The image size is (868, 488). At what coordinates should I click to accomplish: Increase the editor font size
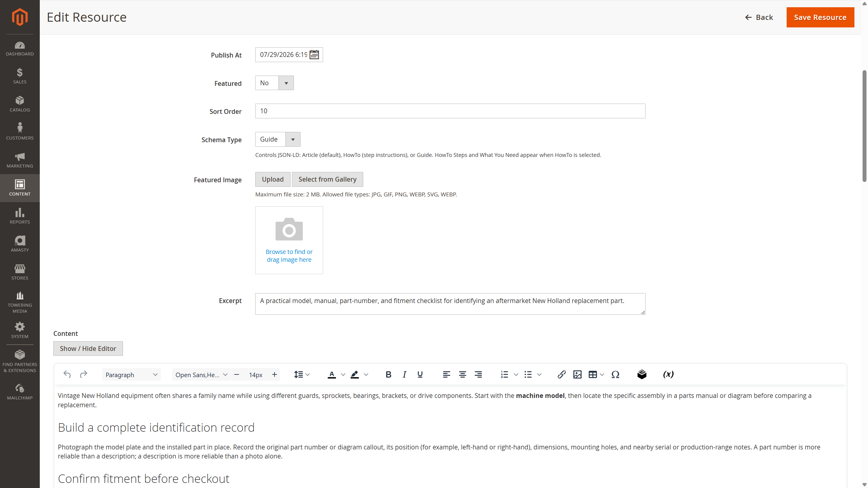[x=275, y=374]
